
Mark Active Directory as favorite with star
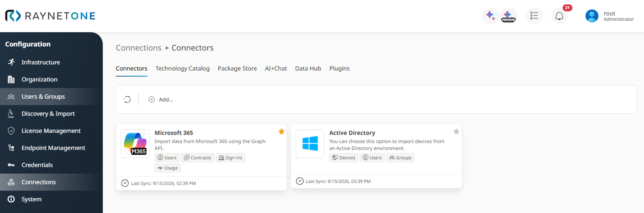tap(456, 132)
